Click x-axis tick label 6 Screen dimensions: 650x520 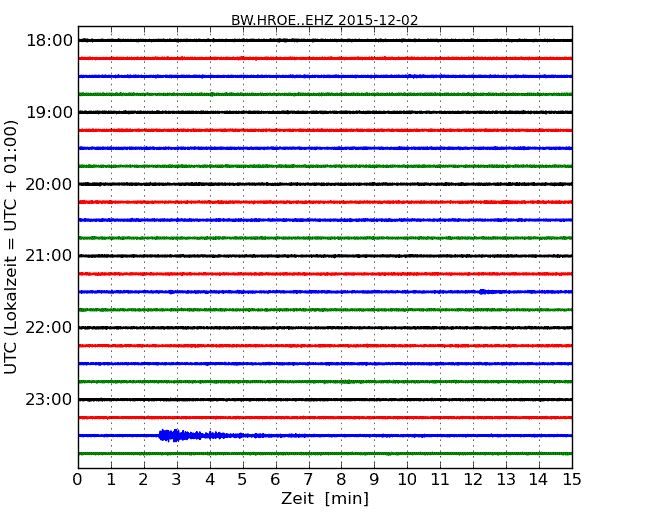275,480
